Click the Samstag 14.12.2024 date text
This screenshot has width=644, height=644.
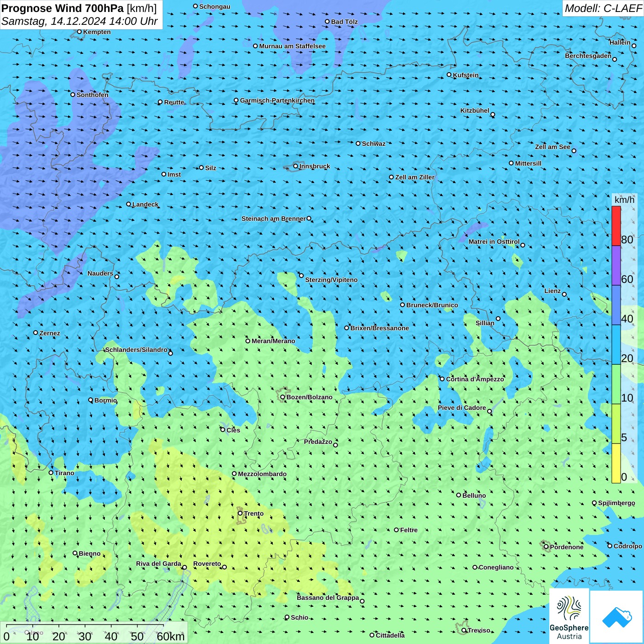point(80,21)
